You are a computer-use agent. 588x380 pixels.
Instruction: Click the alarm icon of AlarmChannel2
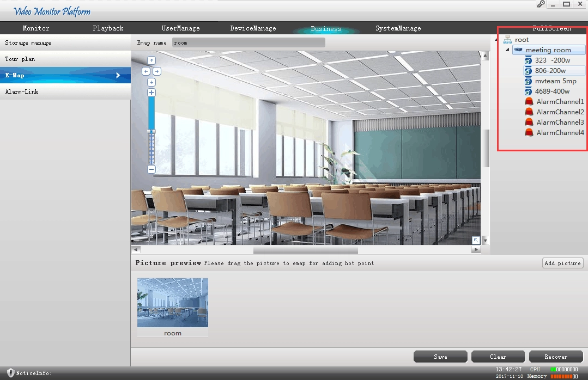(x=529, y=112)
